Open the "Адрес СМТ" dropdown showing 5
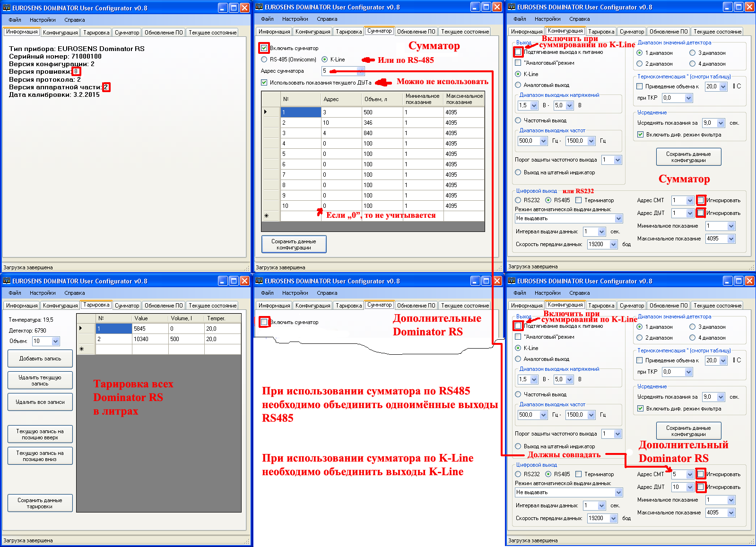Viewport: 756px width, 547px height. [690, 474]
